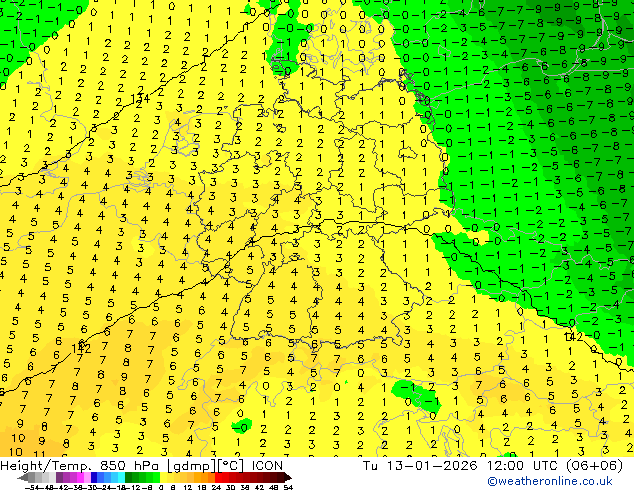Click the dark blue -30 legend swatch
Viewport: 634px width, 490px height.
point(94,478)
